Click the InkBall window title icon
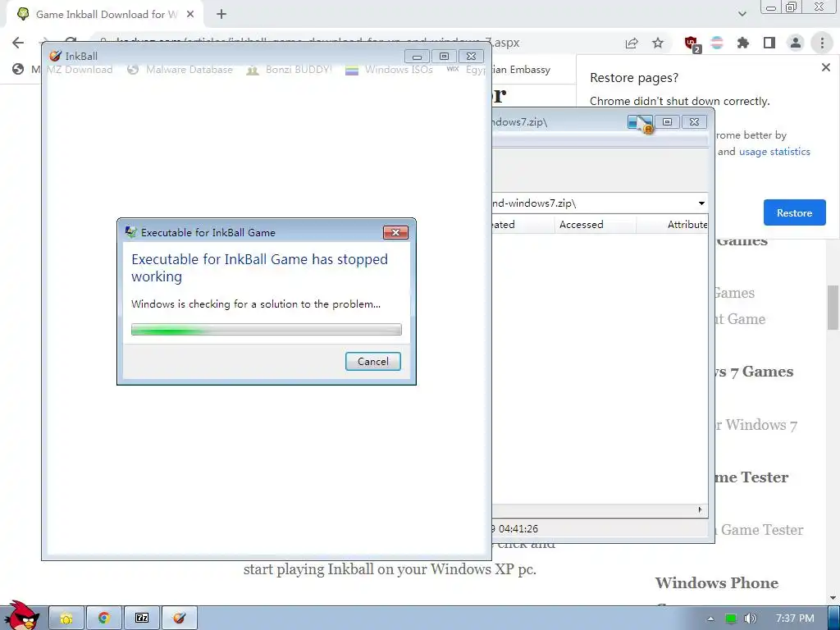The image size is (840, 630). 55,56
